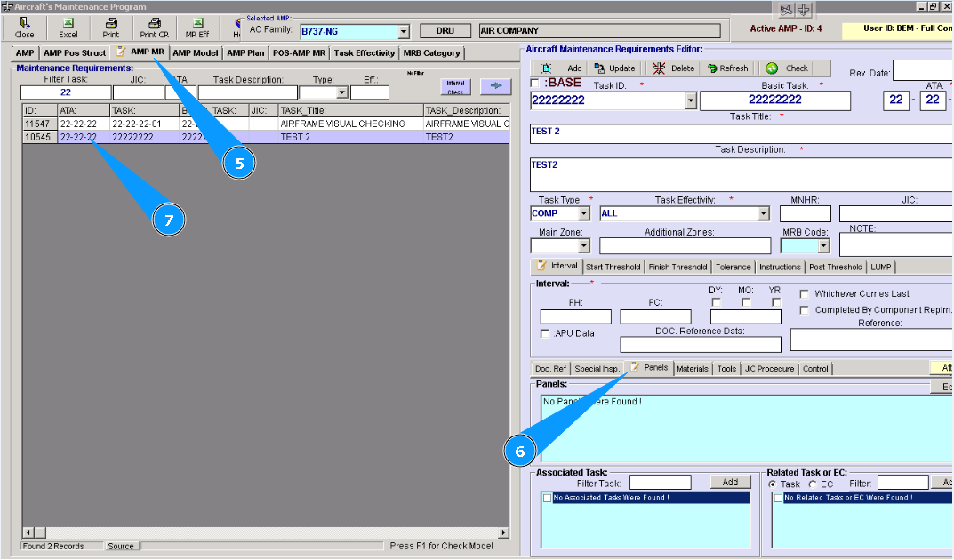Click the Filter Task input field
Image resolution: width=954 pixels, height=560 pixels.
pyautogui.click(x=66, y=92)
